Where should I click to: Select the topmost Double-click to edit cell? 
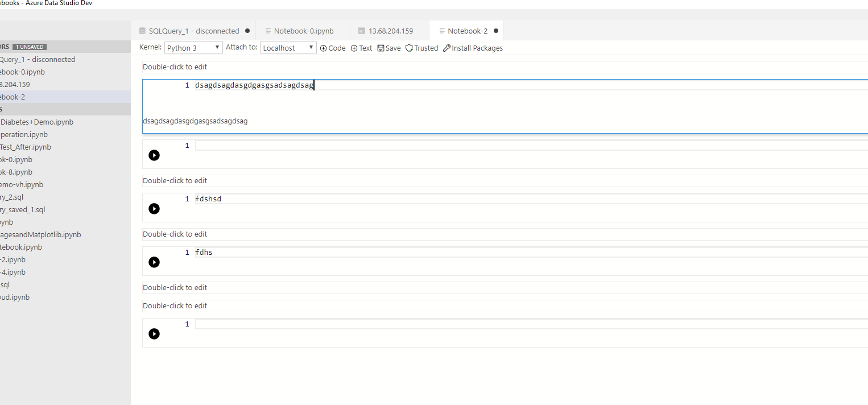(x=505, y=67)
